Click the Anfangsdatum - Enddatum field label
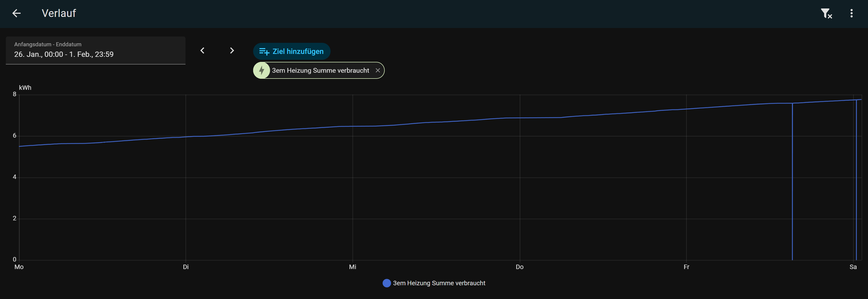Screen dimensions: 868x299 [48, 44]
